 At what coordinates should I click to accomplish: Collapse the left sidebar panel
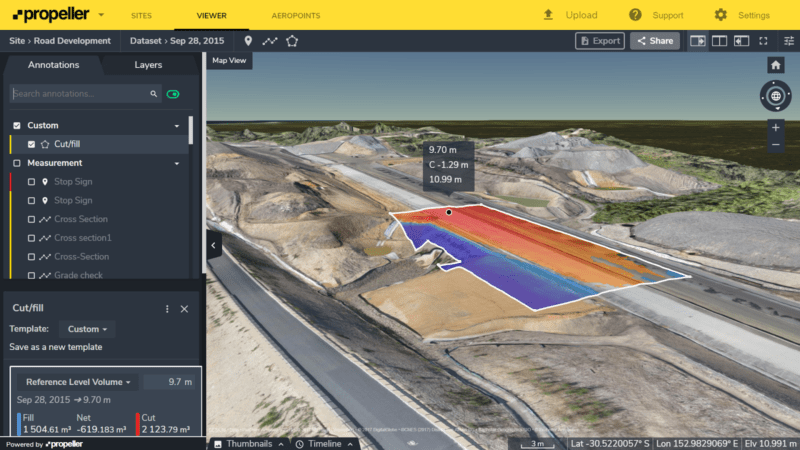tap(213, 245)
